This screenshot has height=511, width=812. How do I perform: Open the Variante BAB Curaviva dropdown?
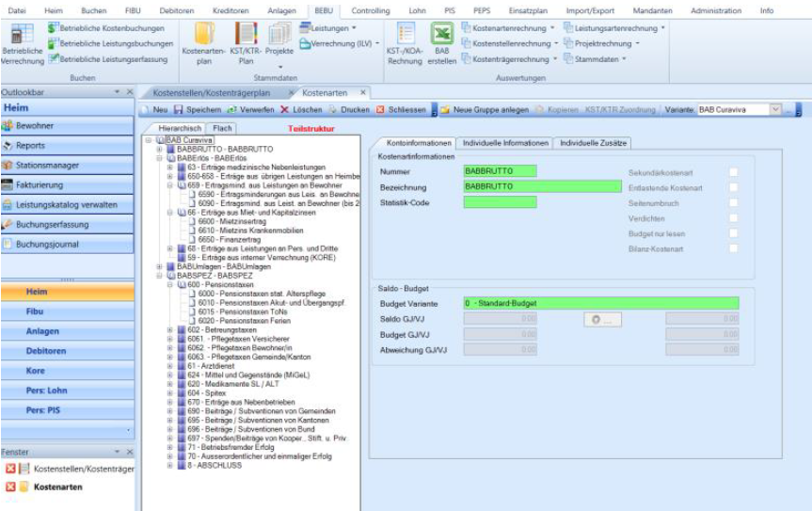click(776, 110)
